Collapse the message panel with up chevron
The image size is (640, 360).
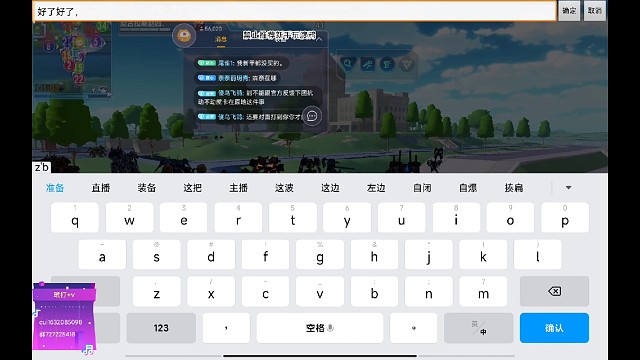click(x=319, y=39)
